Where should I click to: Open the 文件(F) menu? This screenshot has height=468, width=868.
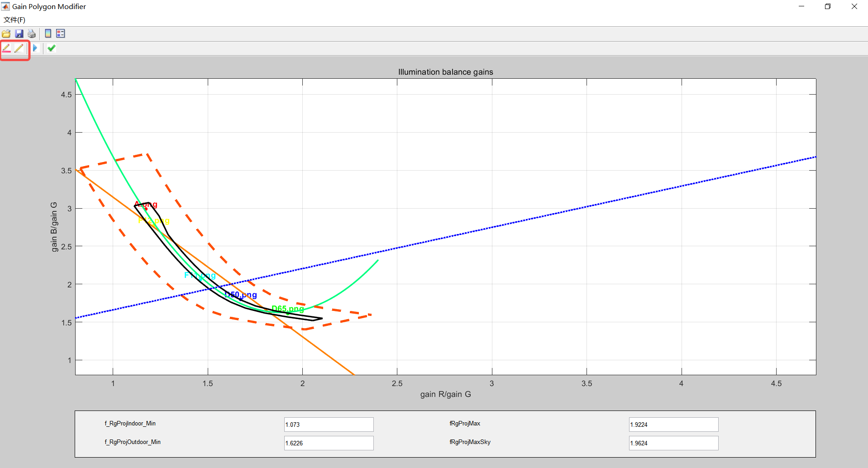tap(14, 19)
